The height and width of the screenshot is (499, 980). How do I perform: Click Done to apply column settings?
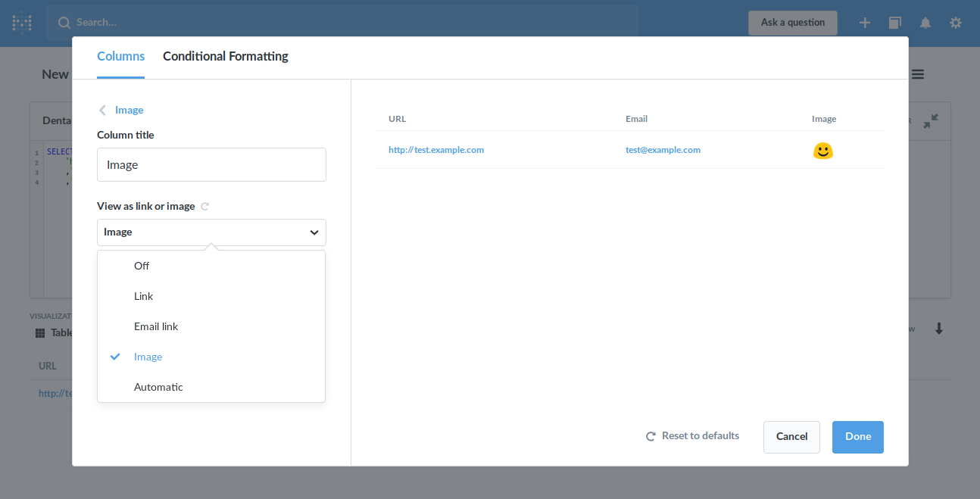click(x=857, y=436)
